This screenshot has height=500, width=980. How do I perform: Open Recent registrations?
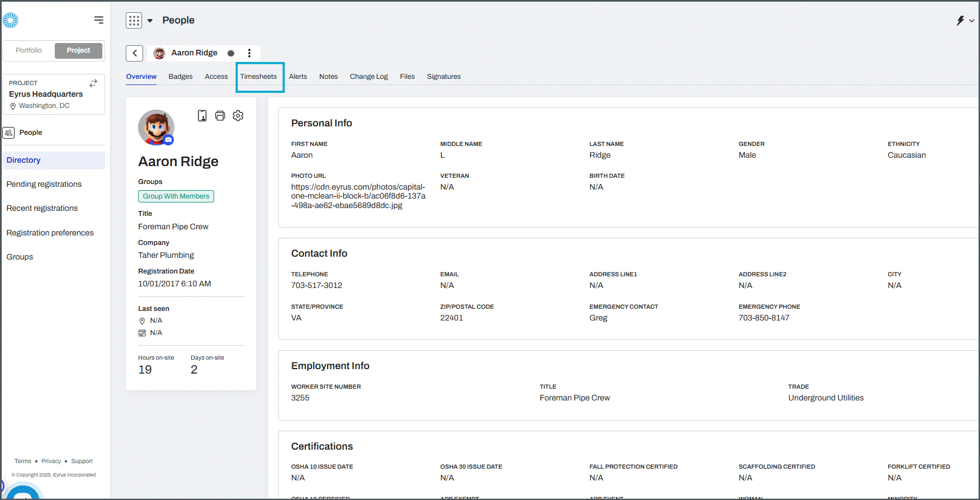42,209
